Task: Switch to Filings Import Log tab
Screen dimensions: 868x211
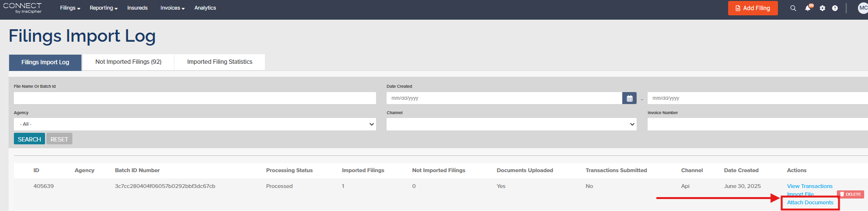Action: click(x=45, y=62)
